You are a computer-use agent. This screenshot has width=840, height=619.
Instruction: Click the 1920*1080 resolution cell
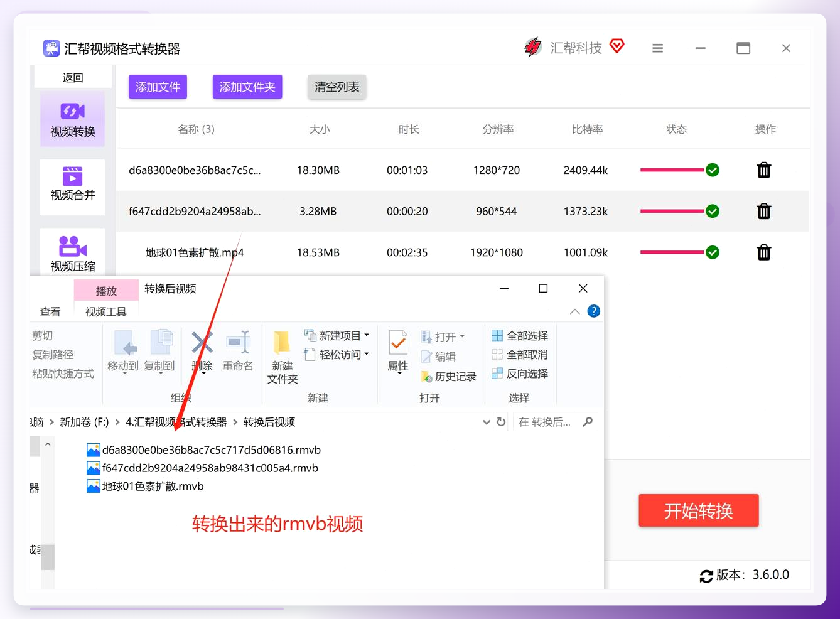[497, 252]
